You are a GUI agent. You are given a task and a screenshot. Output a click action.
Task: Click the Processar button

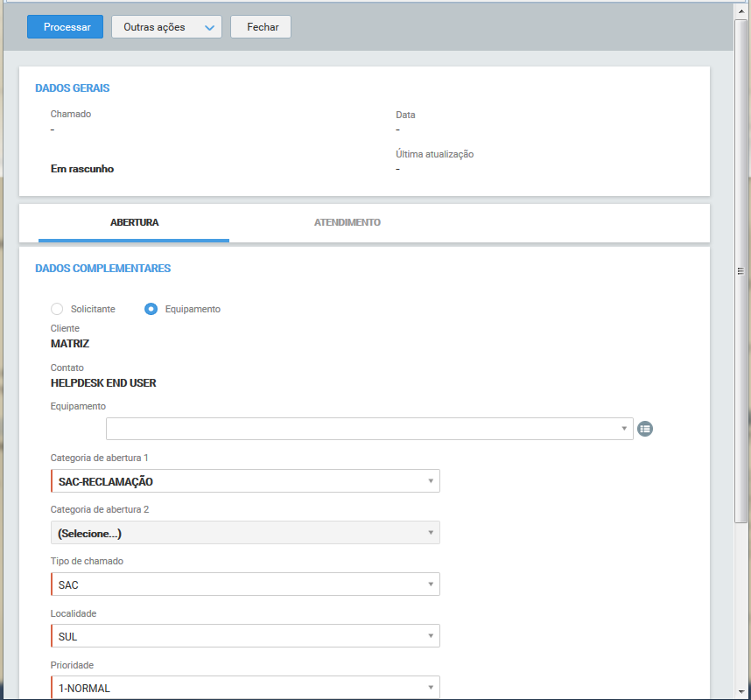point(66,27)
